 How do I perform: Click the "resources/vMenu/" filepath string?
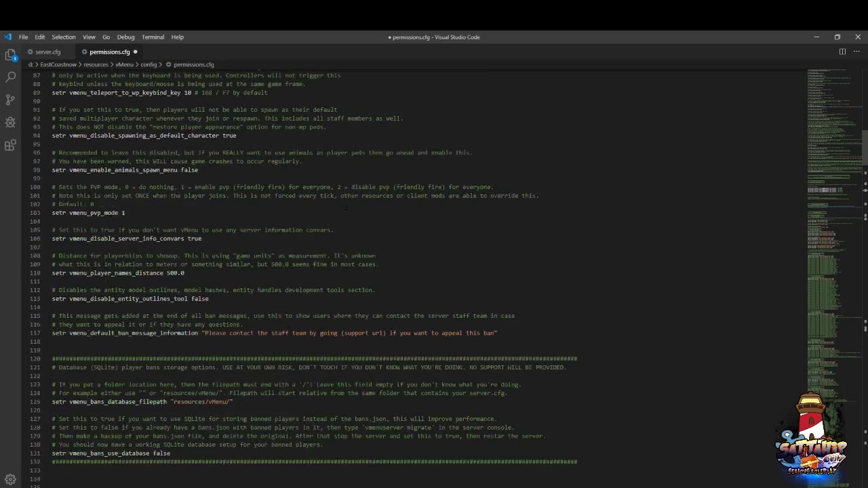[x=201, y=402]
